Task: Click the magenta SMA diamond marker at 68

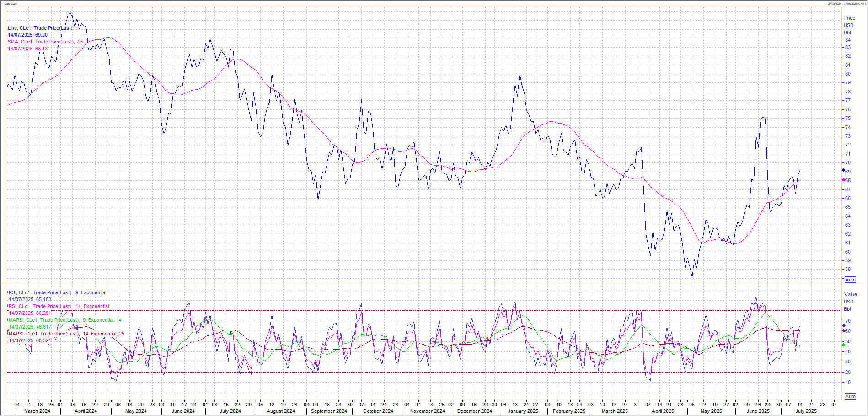Action: [x=844, y=180]
